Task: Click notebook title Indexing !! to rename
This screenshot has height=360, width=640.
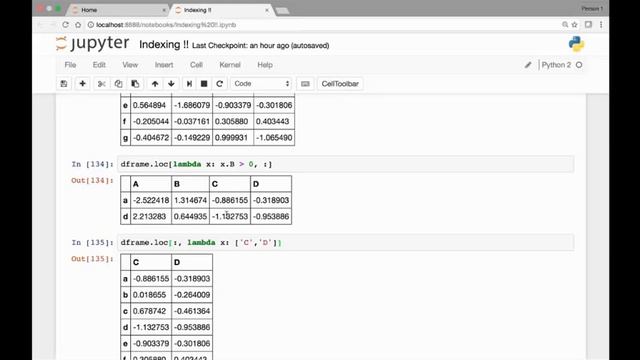Action: (164, 44)
